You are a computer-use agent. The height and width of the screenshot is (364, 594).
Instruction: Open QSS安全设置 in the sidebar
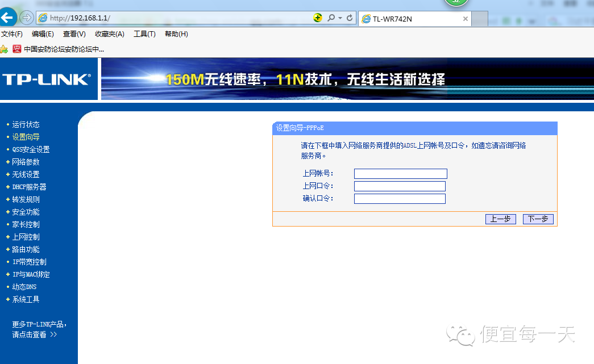pos(31,149)
